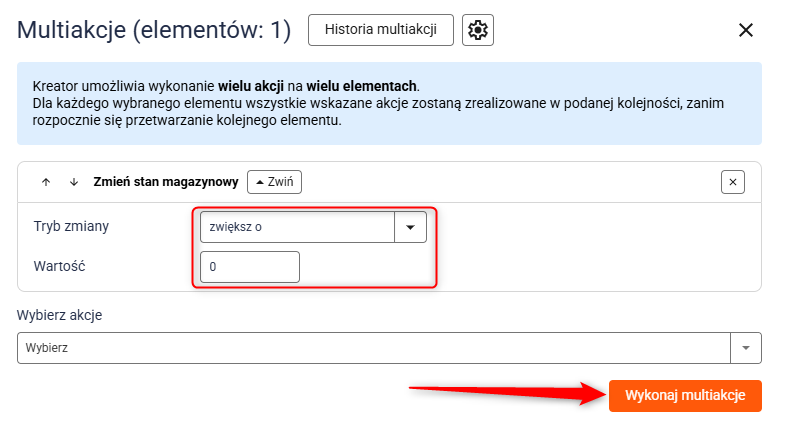The width and height of the screenshot is (789, 425).
Task: Expand the Tryb zmiany dropdown arrow
Action: (410, 227)
